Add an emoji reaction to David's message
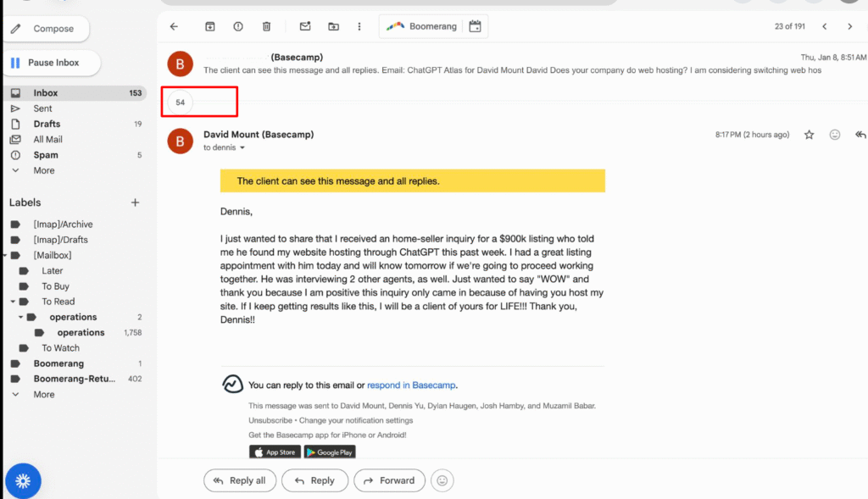Viewport: 868px width, 499px height. click(x=835, y=135)
